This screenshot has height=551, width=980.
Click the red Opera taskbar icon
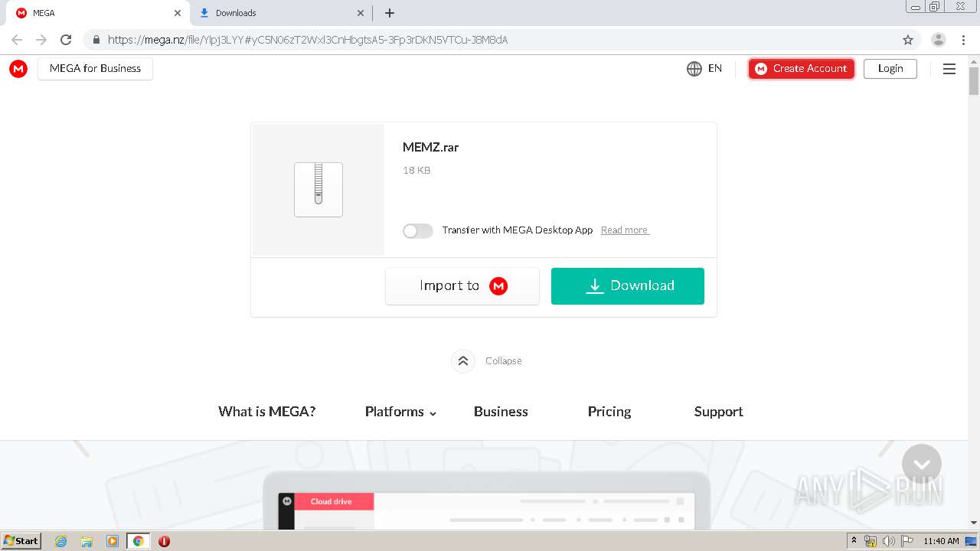click(x=164, y=541)
